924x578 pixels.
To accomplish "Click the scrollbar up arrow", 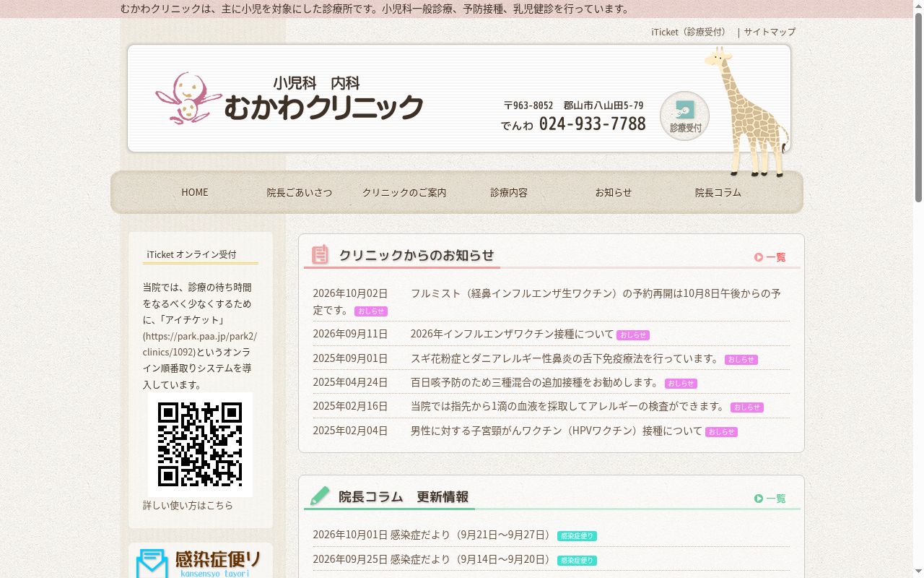I will click(x=918, y=6).
